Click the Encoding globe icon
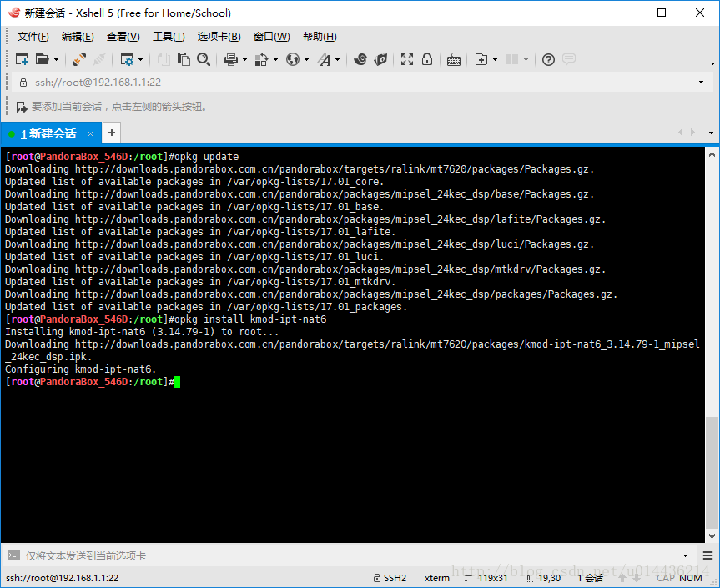This screenshot has width=720, height=588. 293,59
